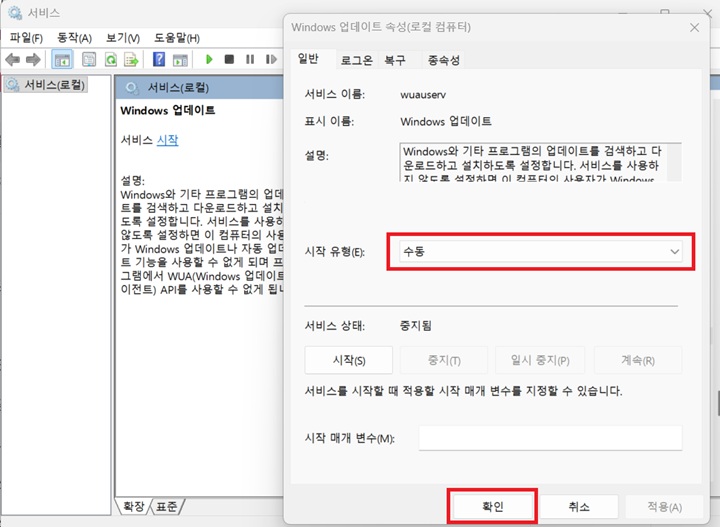Click the 서비스 시작 link in Services pane
Image resolution: width=720 pixels, height=527 pixels.
click(x=167, y=140)
